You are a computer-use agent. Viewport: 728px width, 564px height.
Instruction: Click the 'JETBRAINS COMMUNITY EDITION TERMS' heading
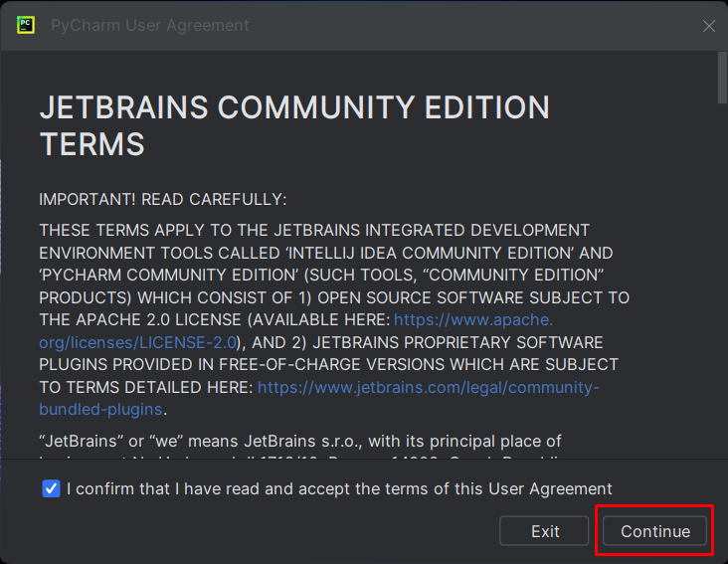coord(294,125)
